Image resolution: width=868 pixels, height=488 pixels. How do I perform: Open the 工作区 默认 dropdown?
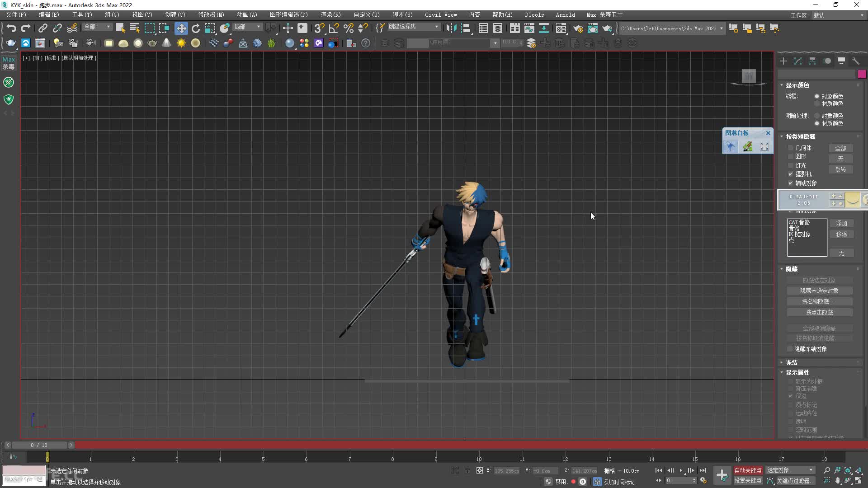click(x=838, y=15)
